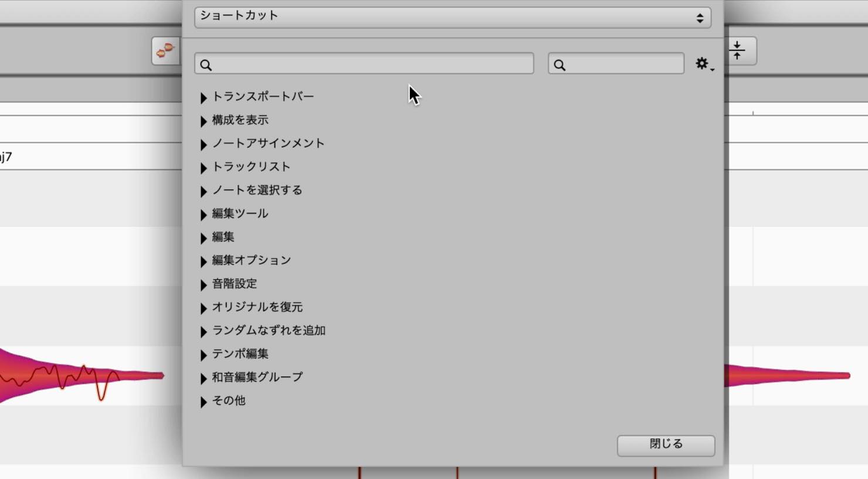Viewport: 868px width, 479px height.
Task: Select the ノートアサインメント text row
Action: click(x=268, y=143)
